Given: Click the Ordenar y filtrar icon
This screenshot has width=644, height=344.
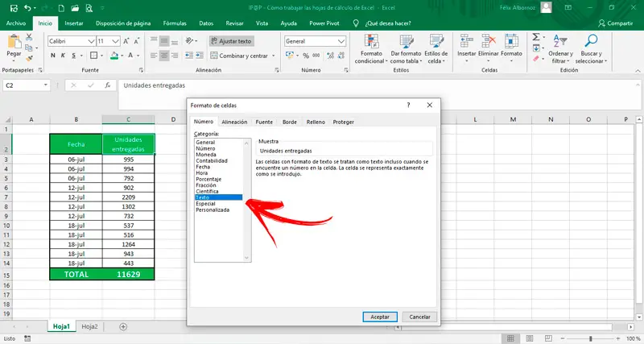Looking at the screenshot, I should point(560,42).
